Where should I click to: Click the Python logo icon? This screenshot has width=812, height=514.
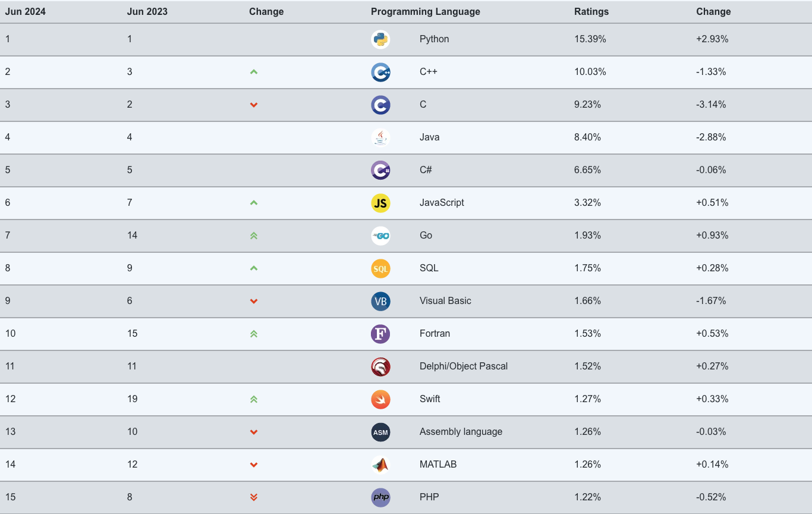(x=380, y=39)
